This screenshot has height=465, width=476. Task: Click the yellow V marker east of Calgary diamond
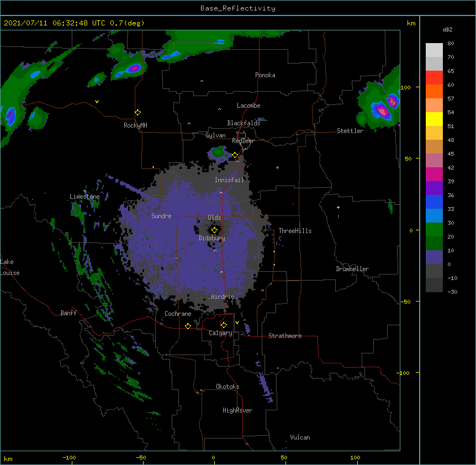point(237,323)
